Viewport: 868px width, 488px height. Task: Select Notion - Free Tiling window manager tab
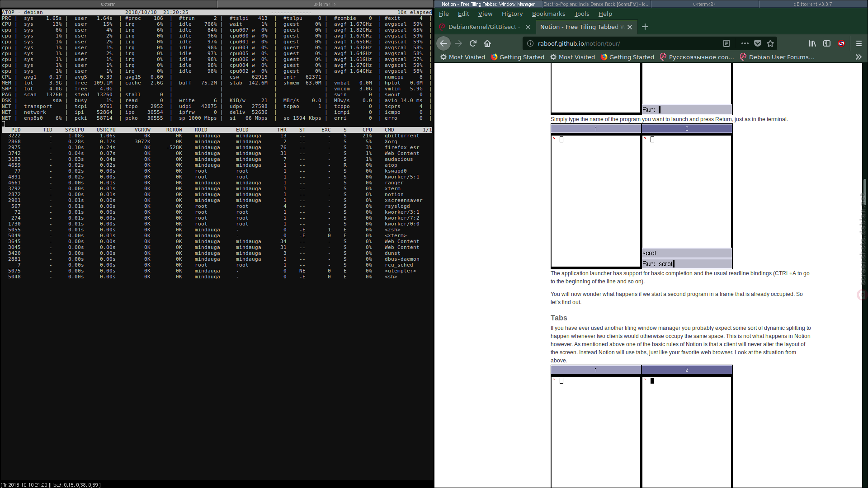(x=488, y=4)
